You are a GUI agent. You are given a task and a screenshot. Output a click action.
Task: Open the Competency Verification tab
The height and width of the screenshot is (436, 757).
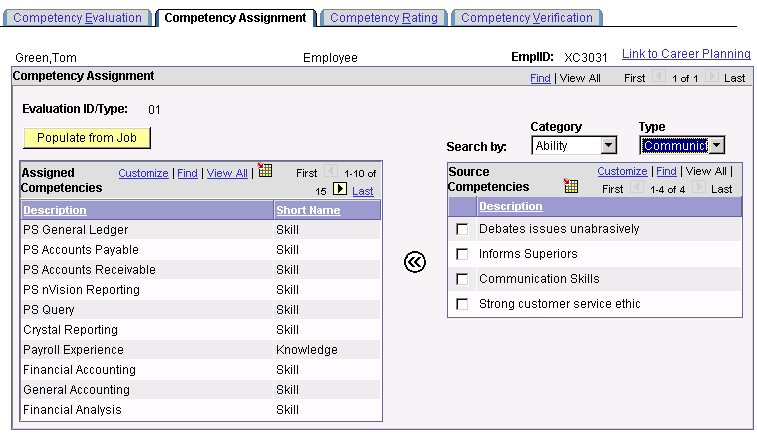(x=527, y=18)
